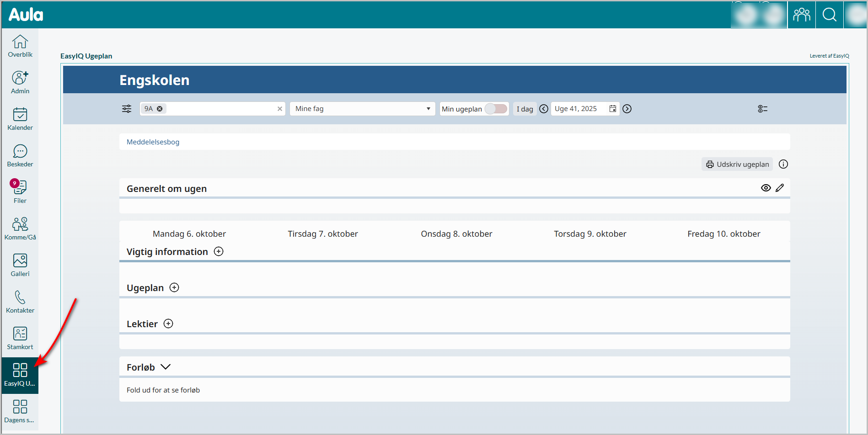Go to next week arrow
Viewport: 868px width, 435px height.
pos(627,109)
